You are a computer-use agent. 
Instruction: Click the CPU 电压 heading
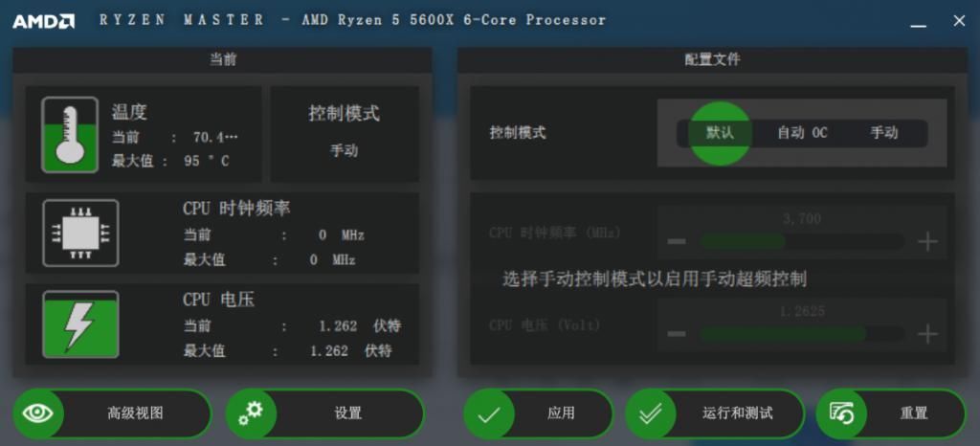(x=219, y=300)
